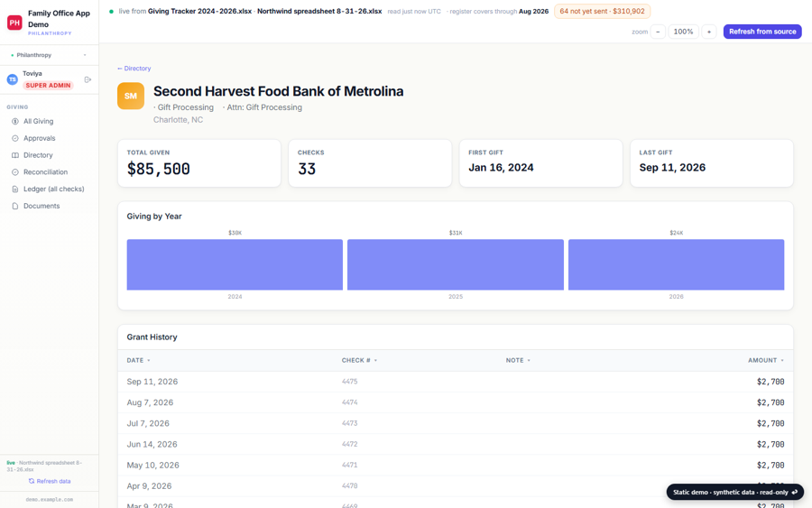
Task: Click the demo.example.com footer text
Action: coord(50,500)
